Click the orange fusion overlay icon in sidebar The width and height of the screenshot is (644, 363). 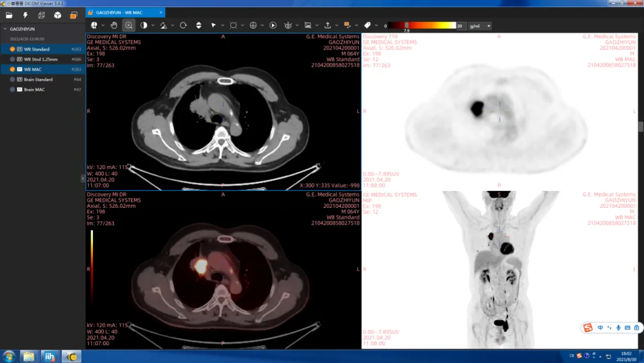73,16
